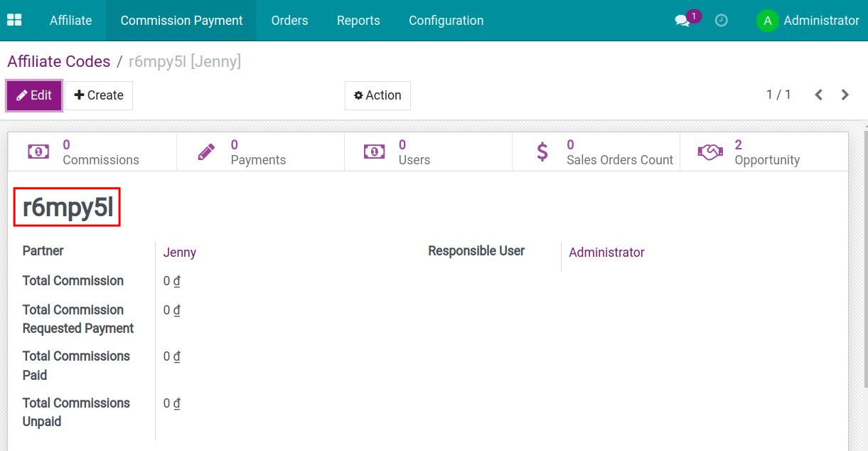Viewport: 868px width, 451px height.
Task: Open the Orders menu
Action: pyautogui.click(x=289, y=21)
